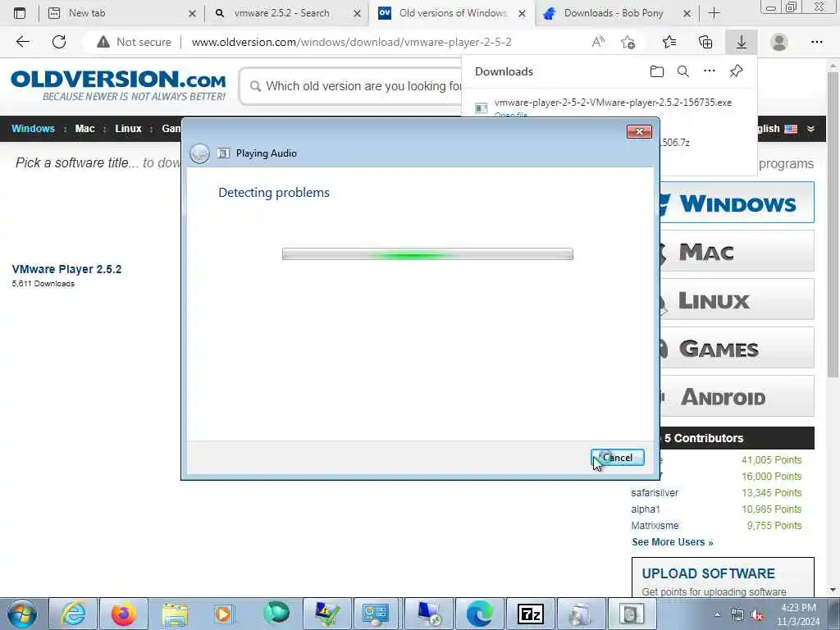
Task: Open contributor Matrixisme profile
Action: pyautogui.click(x=655, y=526)
